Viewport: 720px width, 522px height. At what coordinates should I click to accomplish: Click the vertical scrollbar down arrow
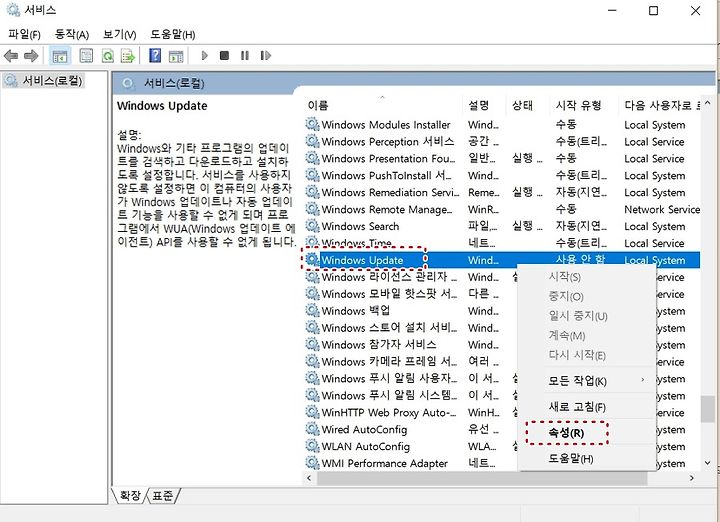[708, 463]
